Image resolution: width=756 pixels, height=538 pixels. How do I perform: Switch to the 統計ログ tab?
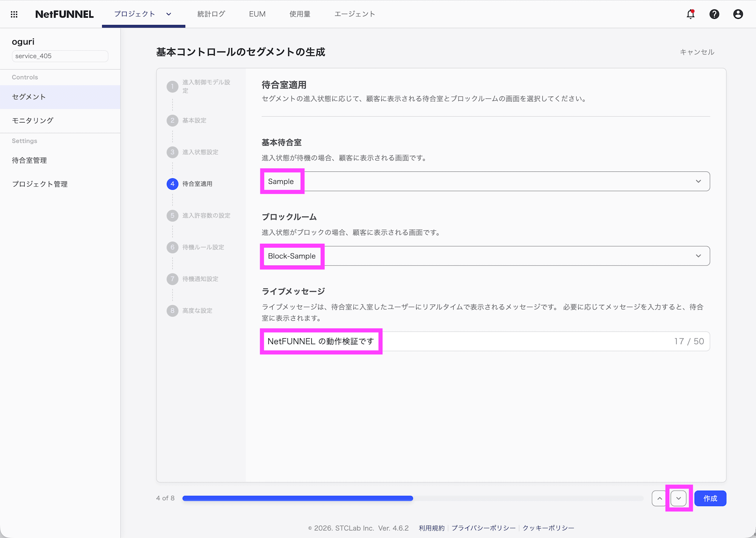[x=211, y=14]
